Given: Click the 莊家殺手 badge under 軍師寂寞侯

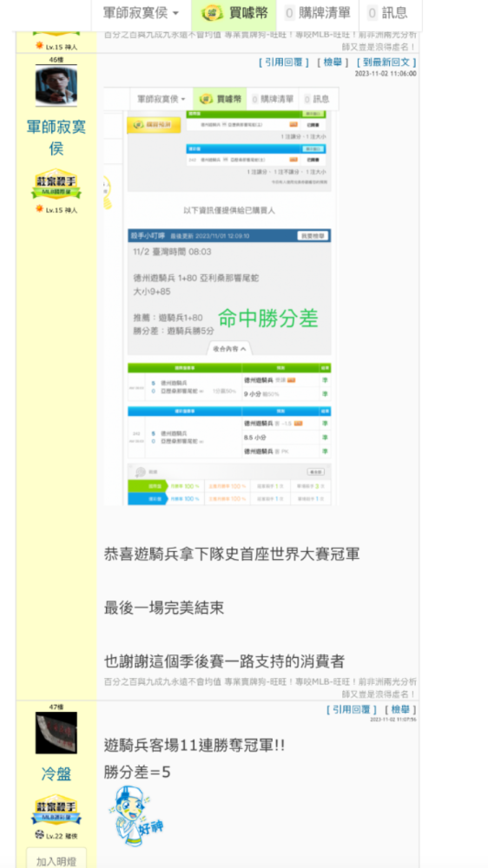Looking at the screenshot, I should (56, 184).
